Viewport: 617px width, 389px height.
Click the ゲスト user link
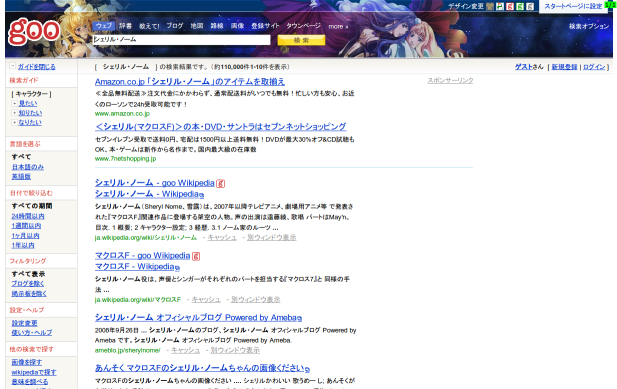click(524, 67)
